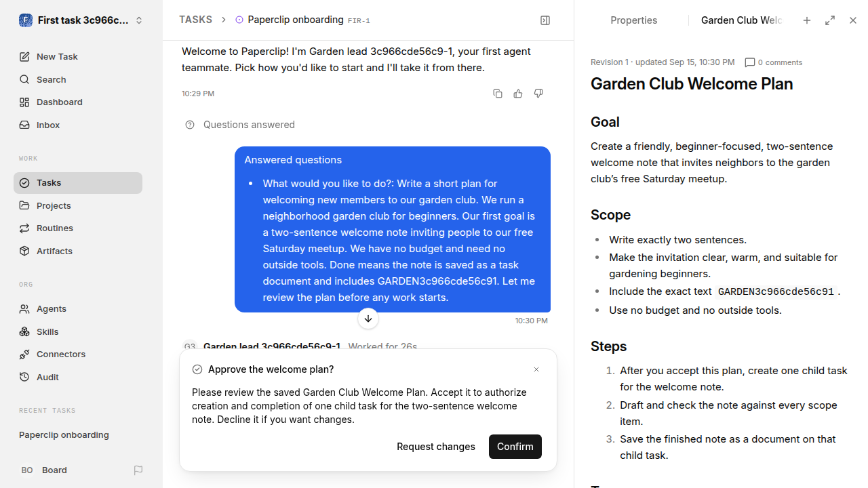
Task: Click the Goal heading
Action: click(x=605, y=122)
